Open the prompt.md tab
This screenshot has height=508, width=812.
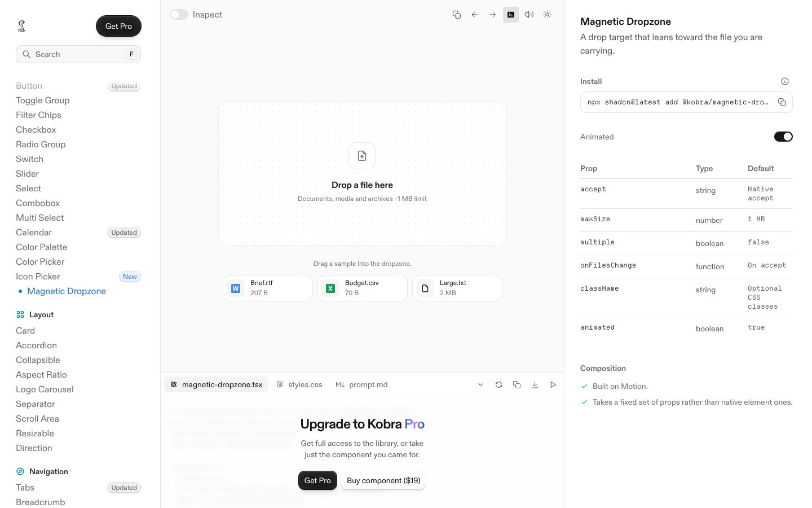tap(362, 385)
